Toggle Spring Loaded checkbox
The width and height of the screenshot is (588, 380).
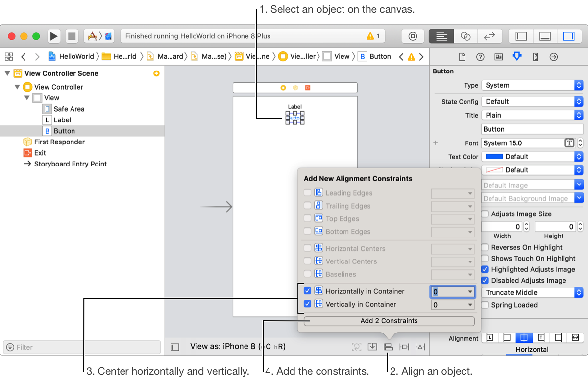pyautogui.click(x=485, y=305)
